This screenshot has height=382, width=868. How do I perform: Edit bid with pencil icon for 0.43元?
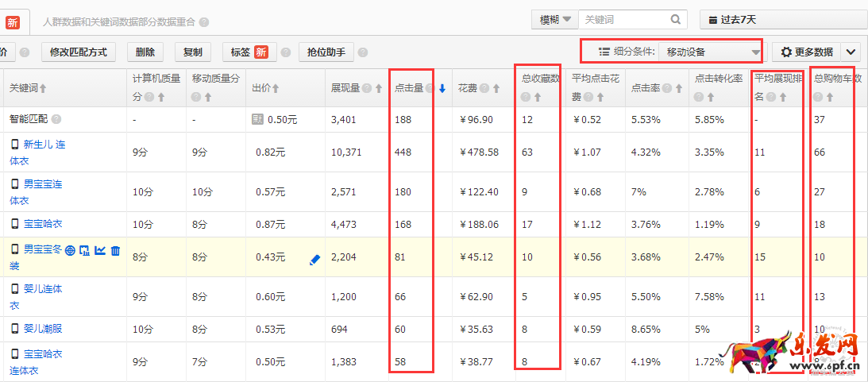314,259
